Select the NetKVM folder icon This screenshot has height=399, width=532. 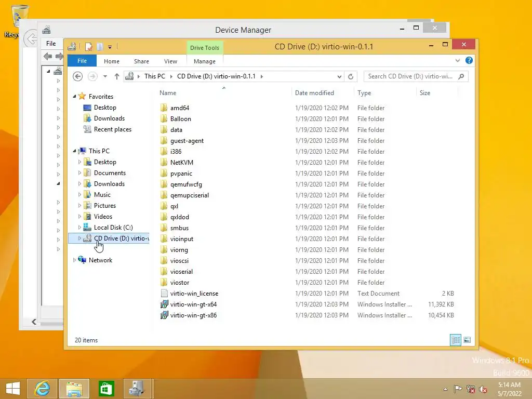coord(164,163)
